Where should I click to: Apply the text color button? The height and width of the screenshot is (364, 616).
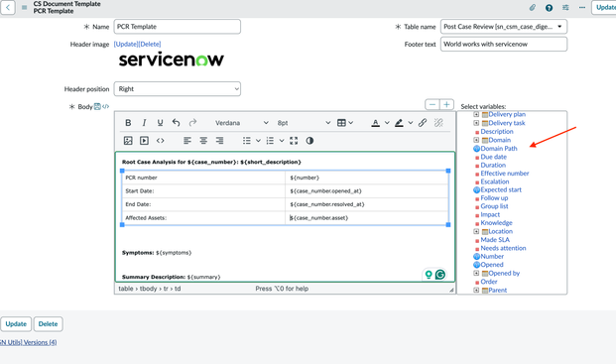(376, 123)
